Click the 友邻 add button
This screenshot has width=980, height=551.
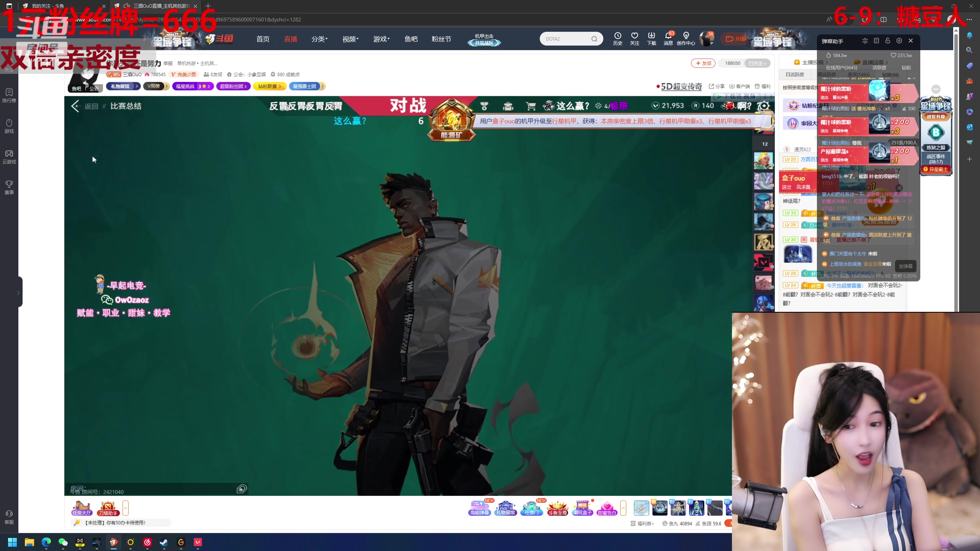point(703,63)
